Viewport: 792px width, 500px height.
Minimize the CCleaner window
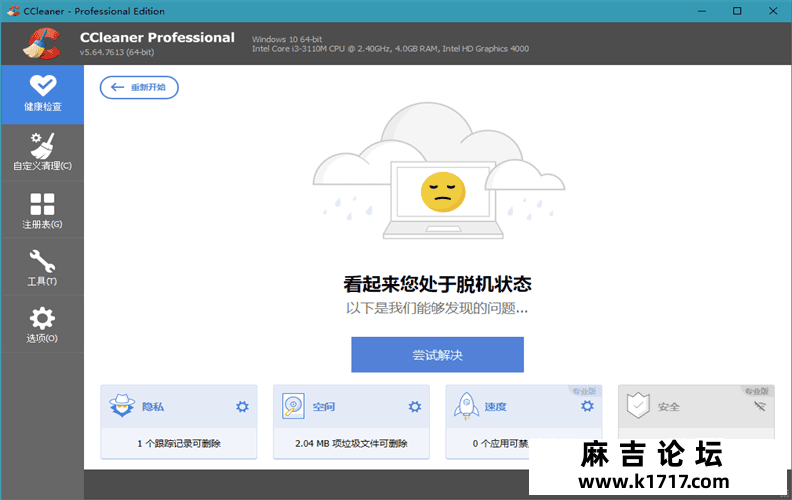(702, 11)
